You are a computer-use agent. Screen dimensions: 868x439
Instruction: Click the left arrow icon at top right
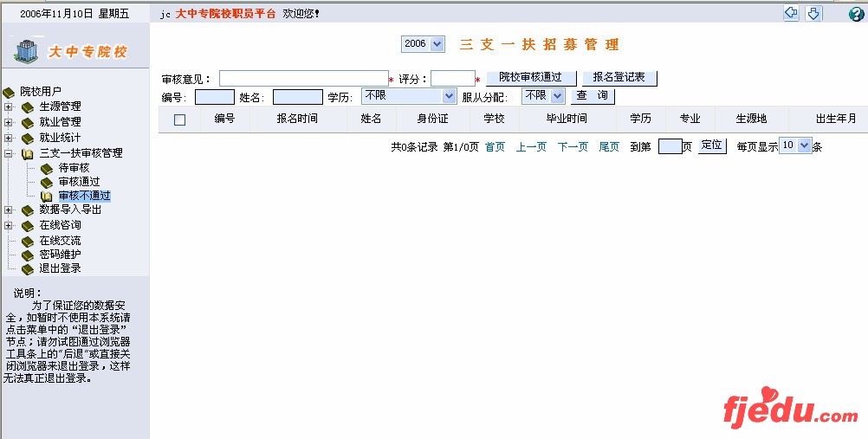[x=790, y=13]
